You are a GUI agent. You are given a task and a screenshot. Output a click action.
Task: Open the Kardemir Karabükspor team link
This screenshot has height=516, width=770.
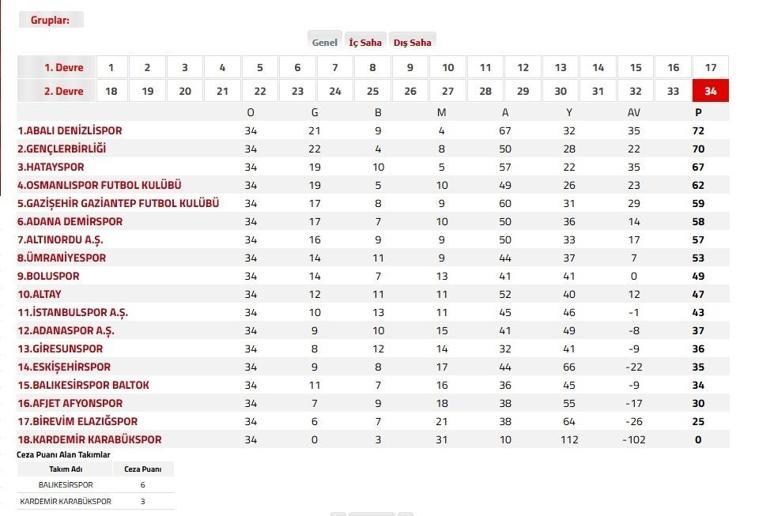tap(89, 439)
